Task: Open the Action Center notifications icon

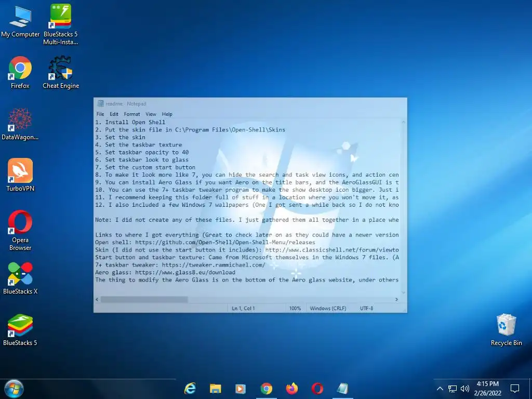Action: point(515,389)
